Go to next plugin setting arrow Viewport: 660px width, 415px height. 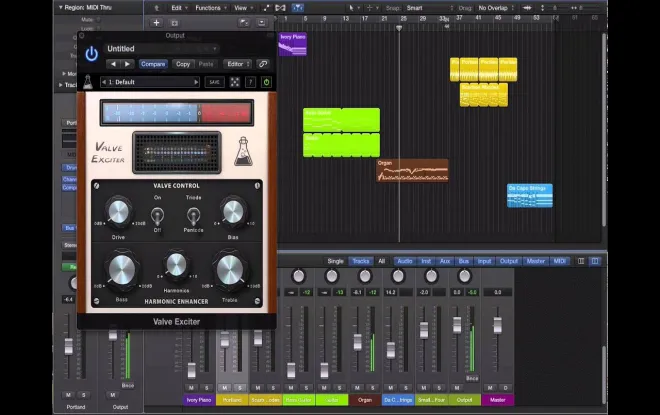pyautogui.click(x=127, y=64)
